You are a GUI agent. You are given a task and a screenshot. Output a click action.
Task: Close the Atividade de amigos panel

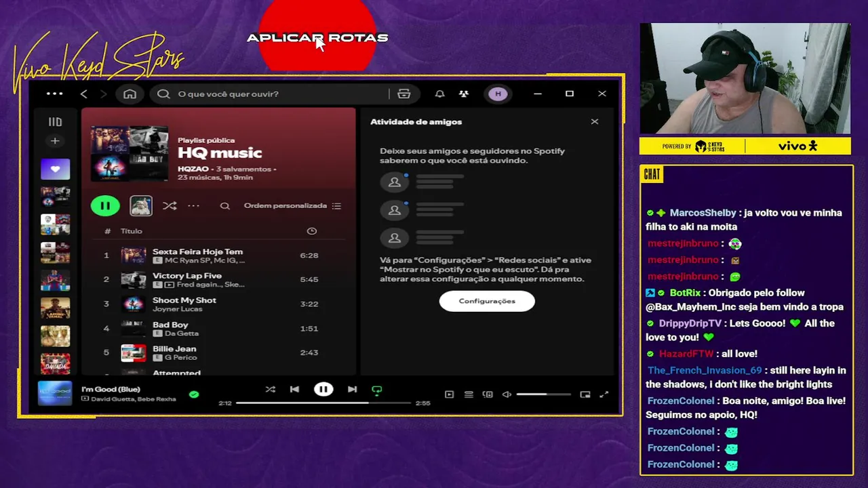pos(595,122)
